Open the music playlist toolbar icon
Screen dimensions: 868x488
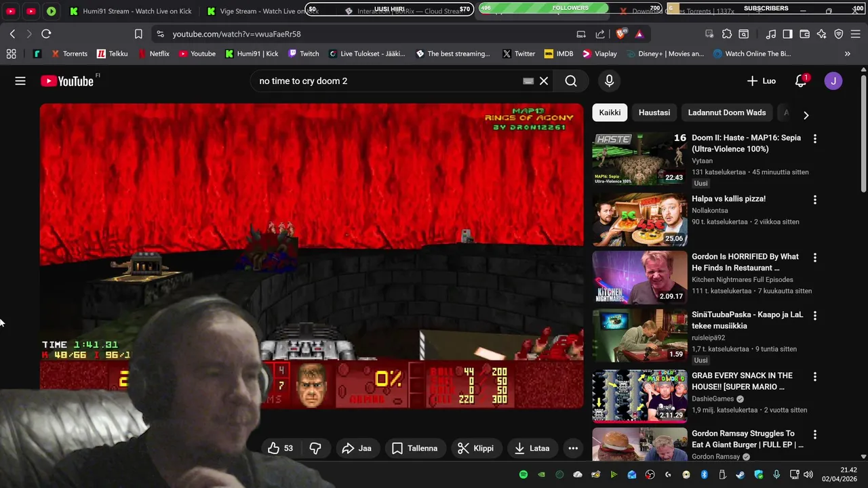[x=771, y=34]
